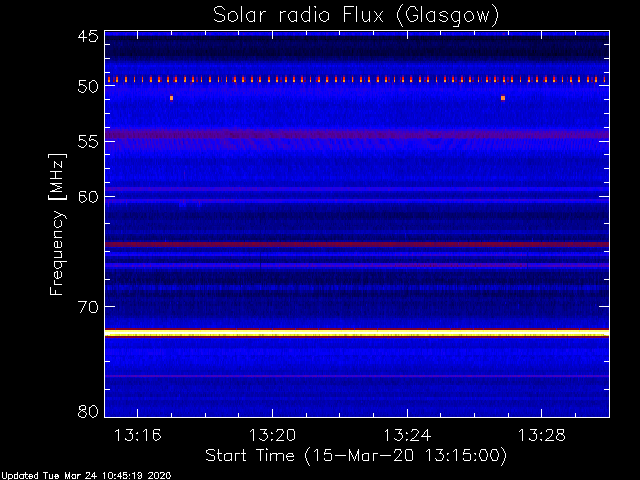Click the 55 frequency tick label
640x480 pixels.
point(88,142)
